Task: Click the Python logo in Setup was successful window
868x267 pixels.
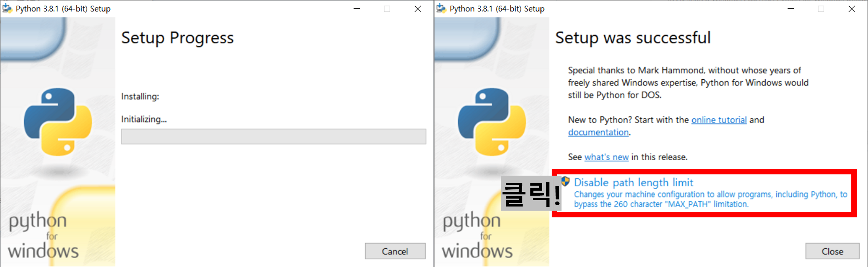Action: tap(492, 122)
